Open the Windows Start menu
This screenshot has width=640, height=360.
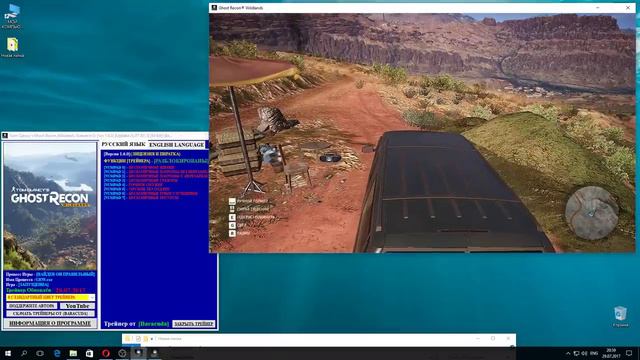click(x=8, y=353)
